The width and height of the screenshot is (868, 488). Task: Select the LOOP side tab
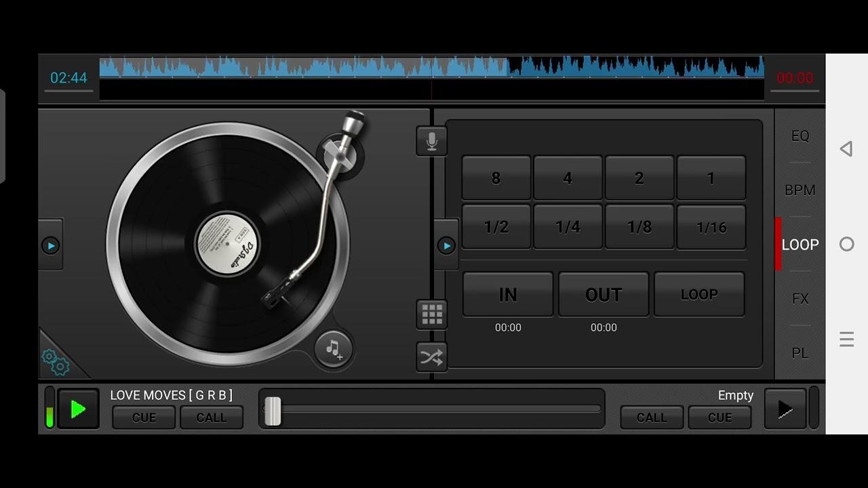tap(800, 245)
